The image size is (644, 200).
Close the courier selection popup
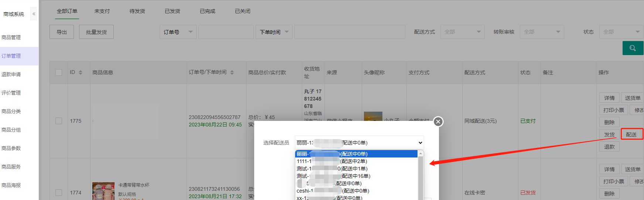click(438, 122)
